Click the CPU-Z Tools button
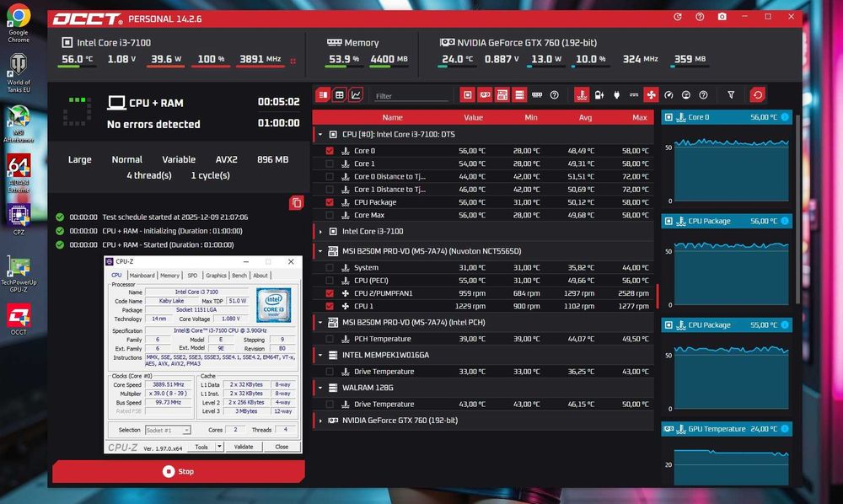 pyautogui.click(x=201, y=447)
